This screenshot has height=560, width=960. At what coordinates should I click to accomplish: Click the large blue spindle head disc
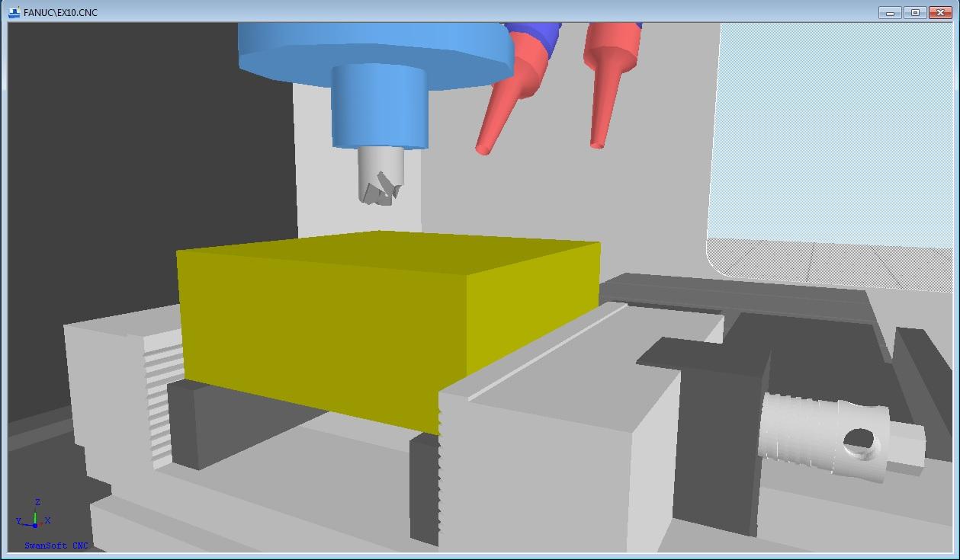tap(374, 47)
